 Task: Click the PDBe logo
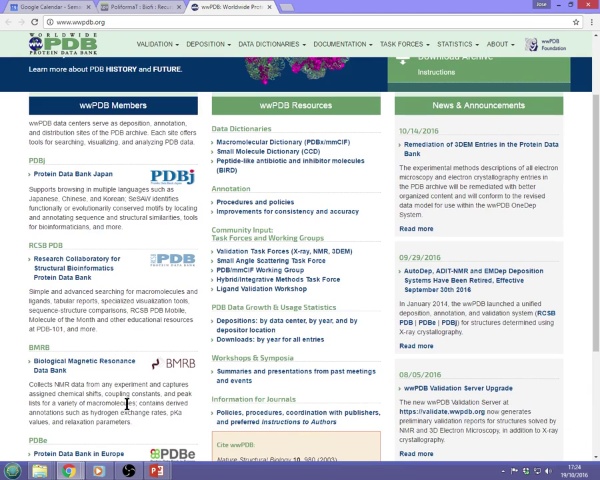[174, 454]
